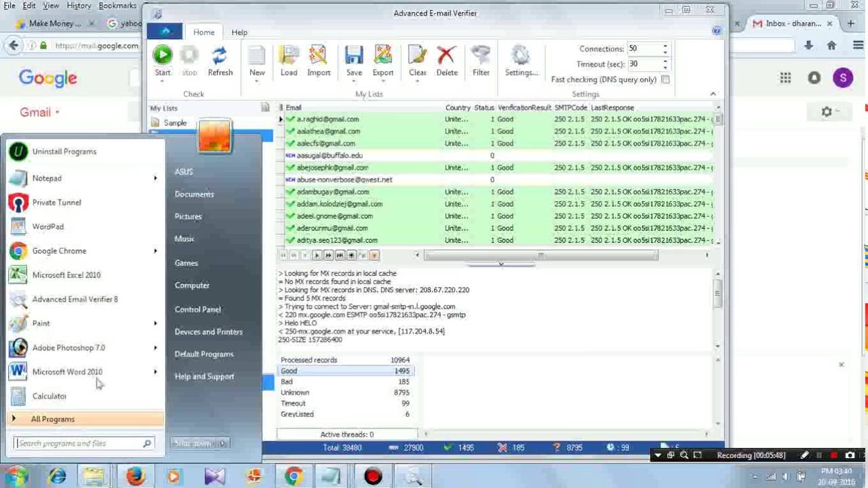Image resolution: width=868 pixels, height=488 pixels.
Task: Select the Unknown row in statistics
Action: click(x=345, y=392)
